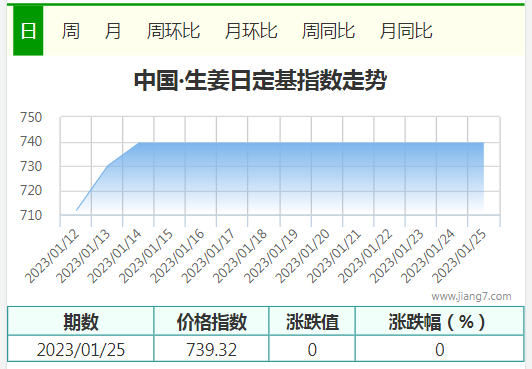Click the x-axis date 2023/01/14

point(115,256)
